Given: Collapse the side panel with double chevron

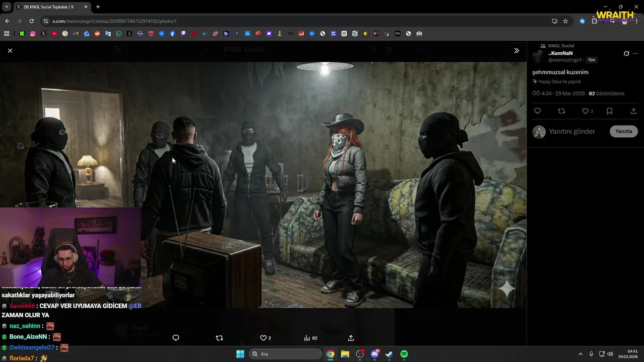Looking at the screenshot, I should (516, 50).
